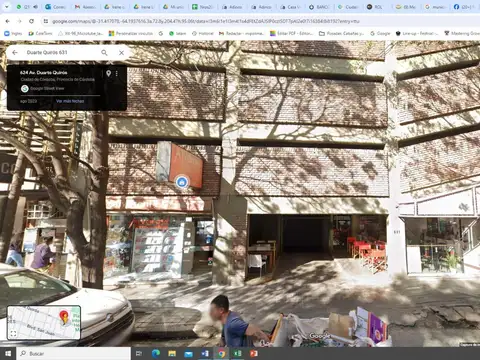Screen dimensions: 480x360
Task: Click the browser back arrow
Action: point(7,21)
